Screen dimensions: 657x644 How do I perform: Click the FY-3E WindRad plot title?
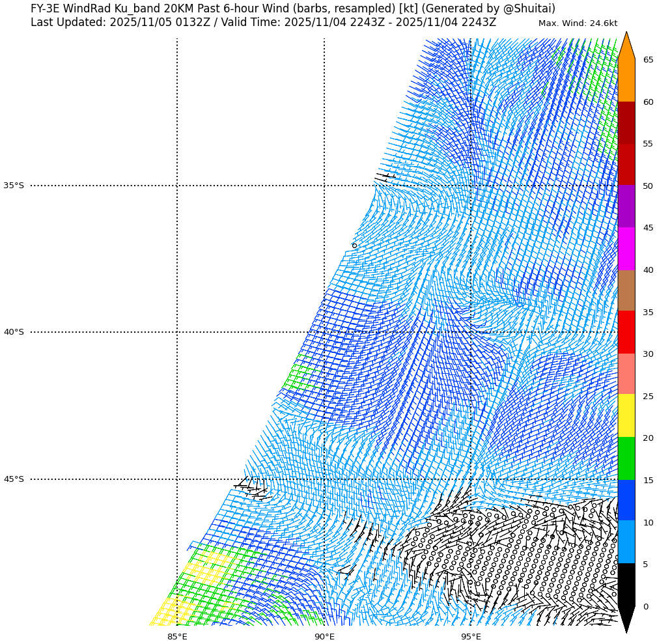coord(293,8)
